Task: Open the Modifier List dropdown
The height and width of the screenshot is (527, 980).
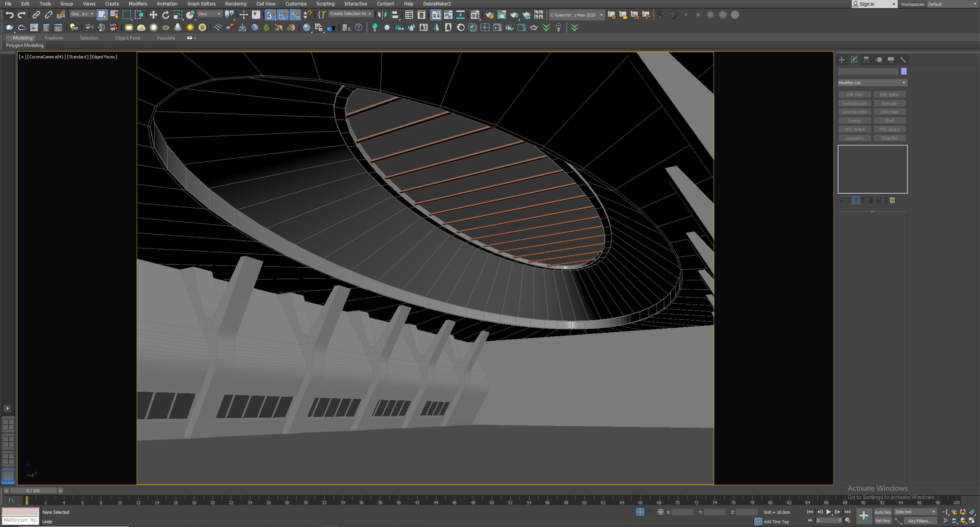Action: 872,82
